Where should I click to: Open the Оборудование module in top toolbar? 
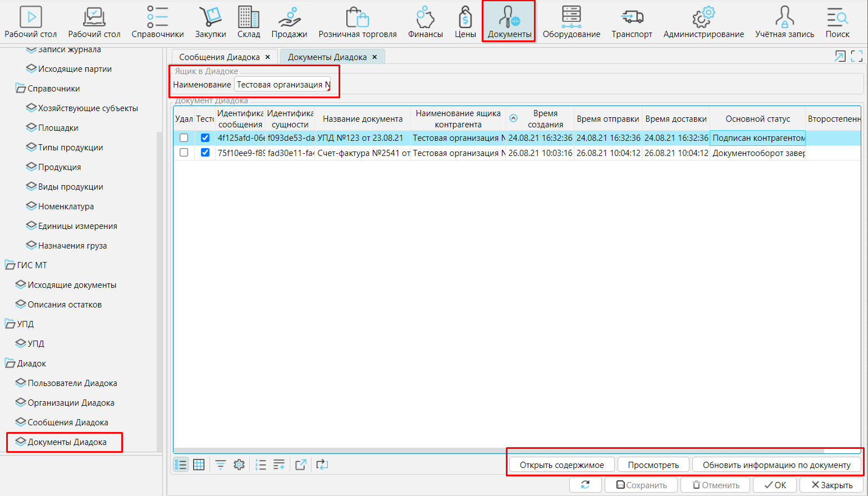(x=571, y=22)
